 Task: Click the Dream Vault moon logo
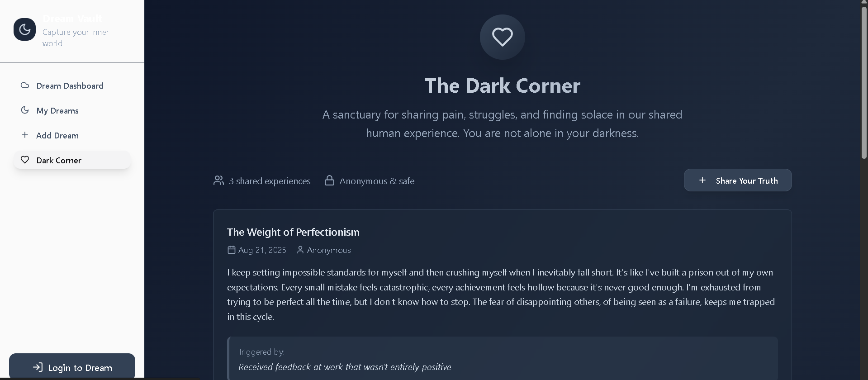click(24, 30)
